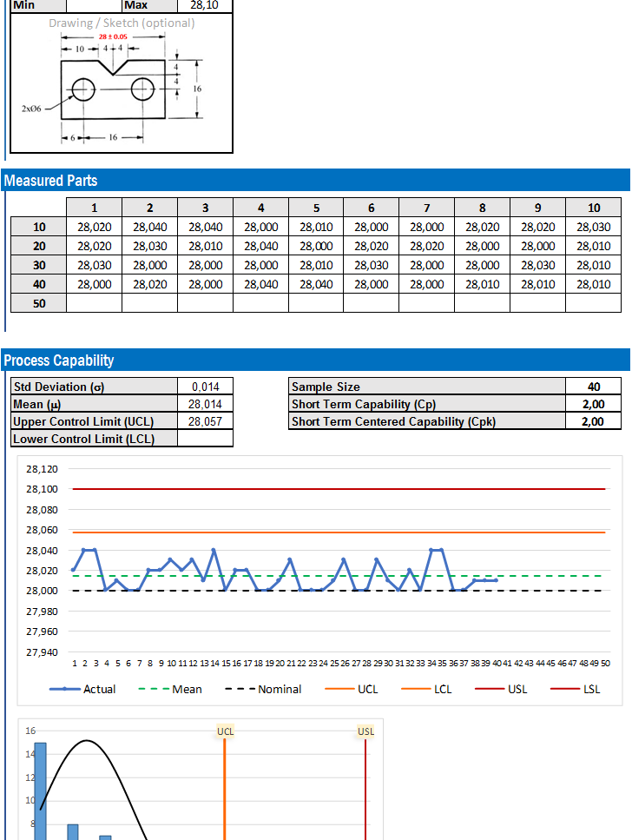Screen dimensions: 632x840
Task: Click empty cell in row 50 column 1
Action: pos(95,303)
